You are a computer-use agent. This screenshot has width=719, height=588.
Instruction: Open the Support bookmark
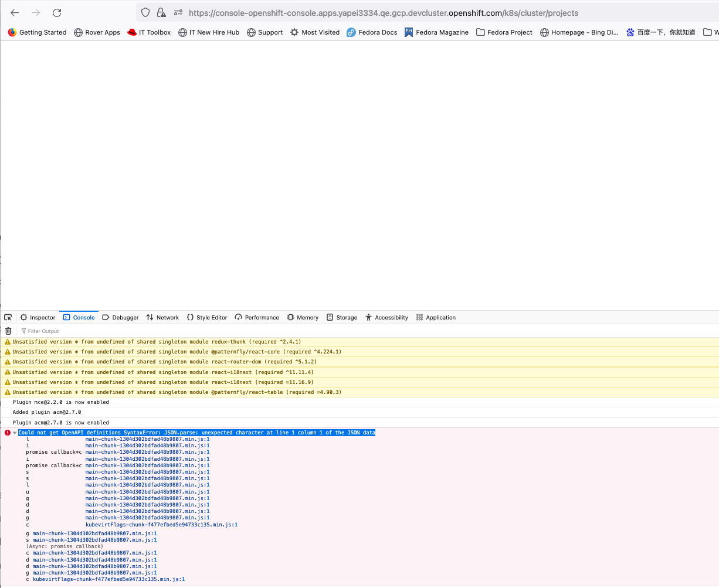(x=264, y=32)
